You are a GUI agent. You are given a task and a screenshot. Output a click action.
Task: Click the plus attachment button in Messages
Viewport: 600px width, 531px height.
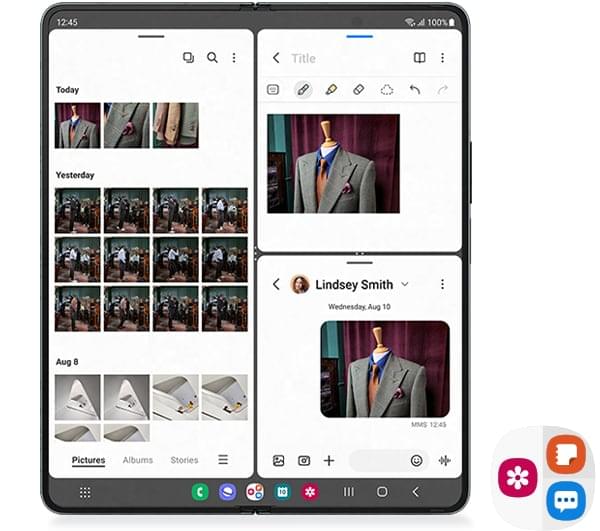tap(328, 461)
